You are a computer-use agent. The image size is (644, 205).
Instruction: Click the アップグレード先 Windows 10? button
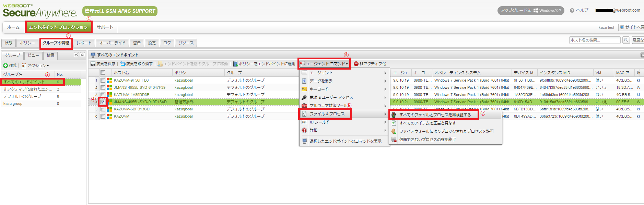pyautogui.click(x=531, y=11)
